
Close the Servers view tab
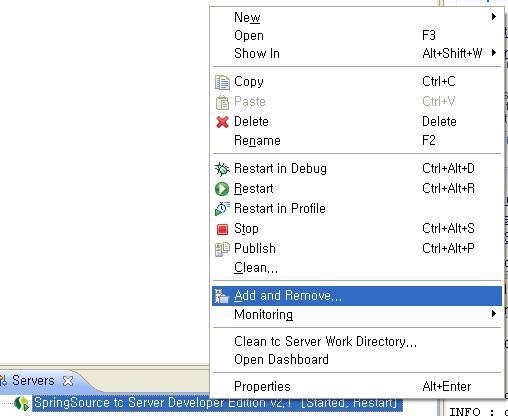[68, 381]
